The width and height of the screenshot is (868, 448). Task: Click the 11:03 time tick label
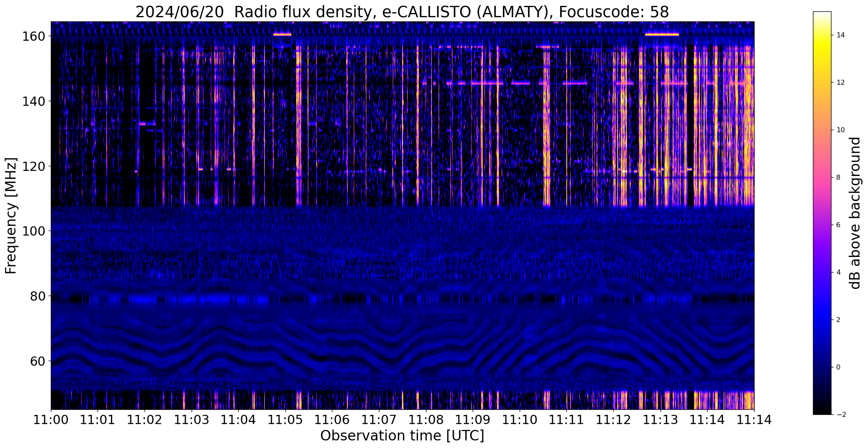(192, 420)
